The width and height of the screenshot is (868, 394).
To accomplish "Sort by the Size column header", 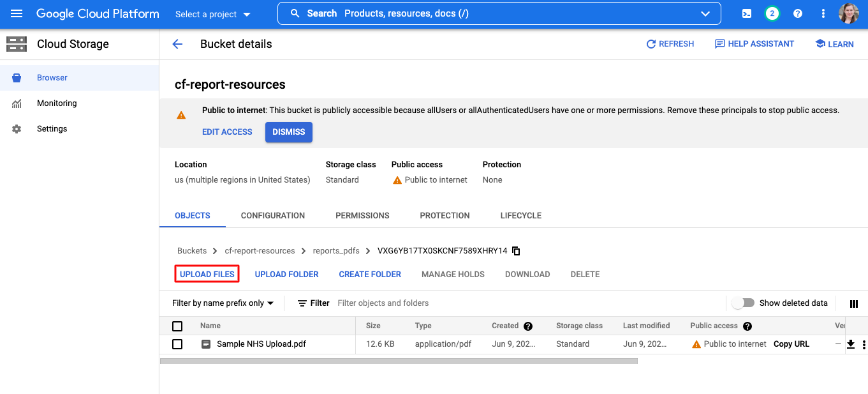I will point(373,326).
